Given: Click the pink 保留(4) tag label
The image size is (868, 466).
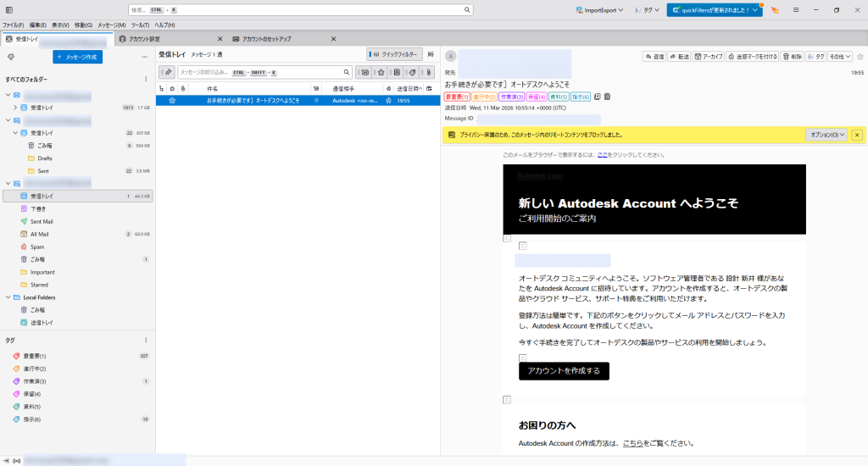Looking at the screenshot, I should [x=537, y=97].
